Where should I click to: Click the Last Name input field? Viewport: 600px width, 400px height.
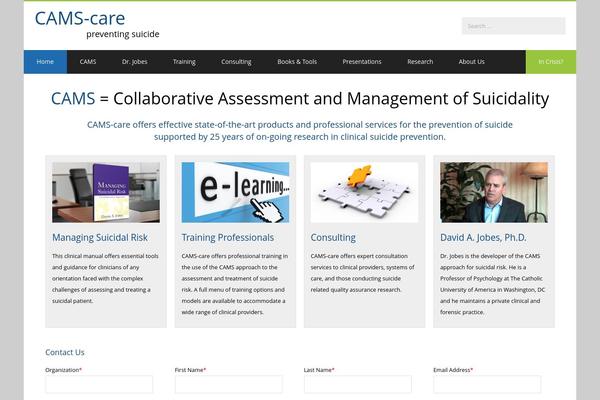click(x=358, y=384)
